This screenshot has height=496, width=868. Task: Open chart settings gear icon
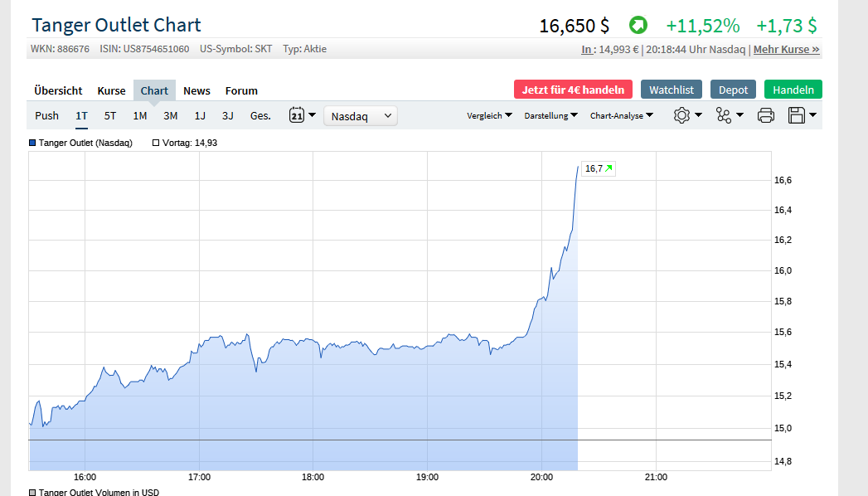[682, 115]
